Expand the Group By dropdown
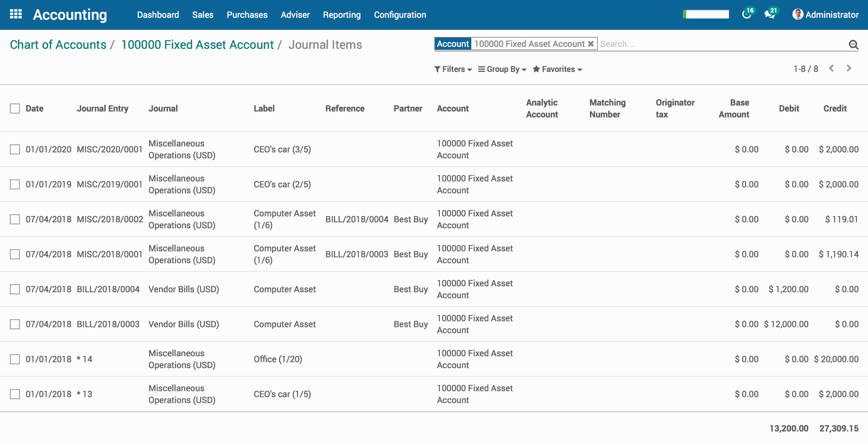868x442 pixels. (x=502, y=69)
